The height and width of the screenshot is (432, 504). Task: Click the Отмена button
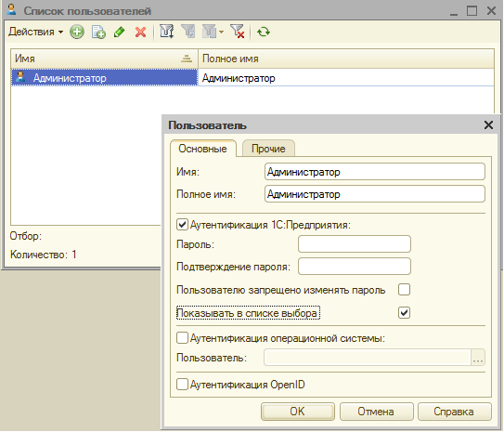[376, 412]
